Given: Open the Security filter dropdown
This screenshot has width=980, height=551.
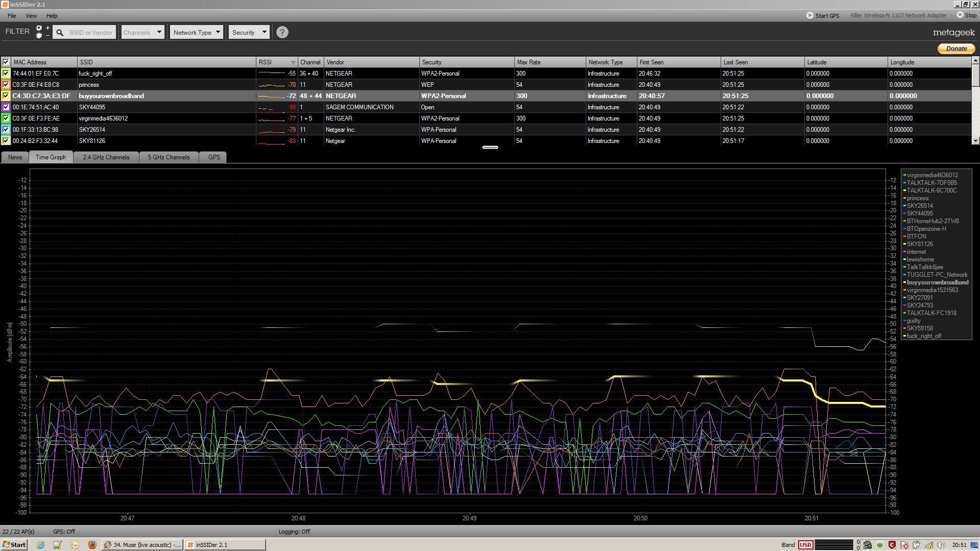Looking at the screenshot, I should tap(249, 33).
